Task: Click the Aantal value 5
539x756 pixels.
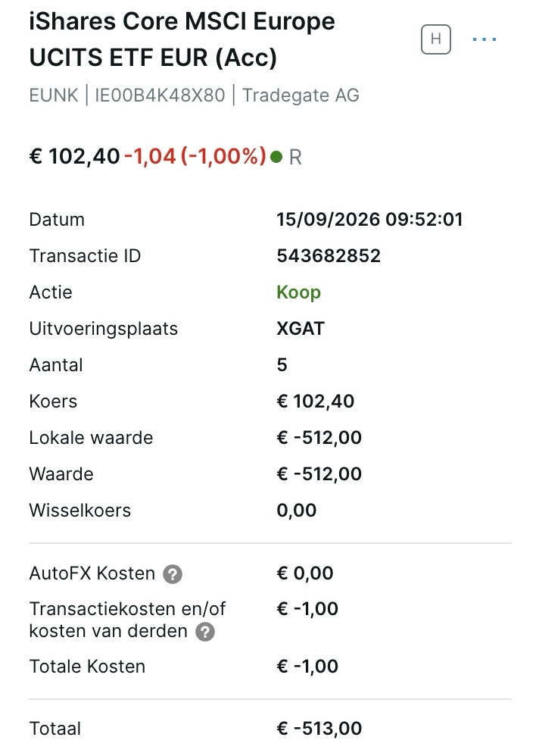Action: click(x=282, y=364)
